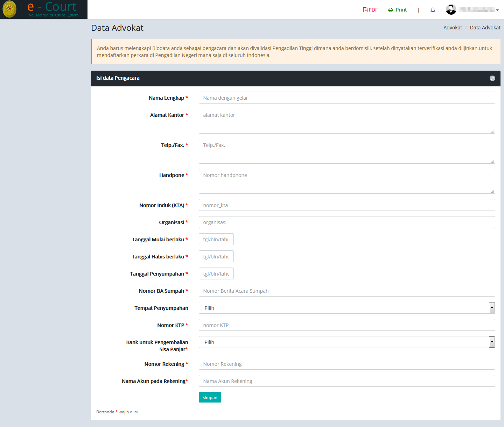Image resolution: width=504 pixels, height=427 pixels.
Task: Go to Advokat breadcrumb link
Action: click(453, 28)
